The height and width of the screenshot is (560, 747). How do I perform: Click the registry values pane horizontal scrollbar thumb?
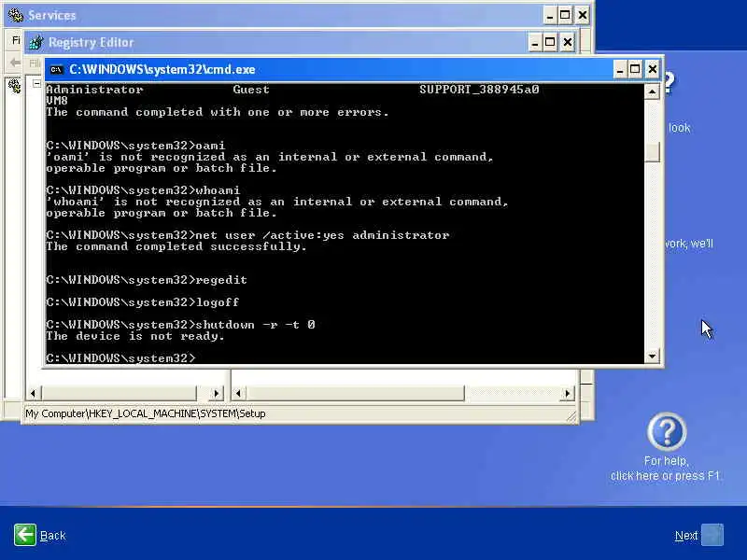click(356, 393)
